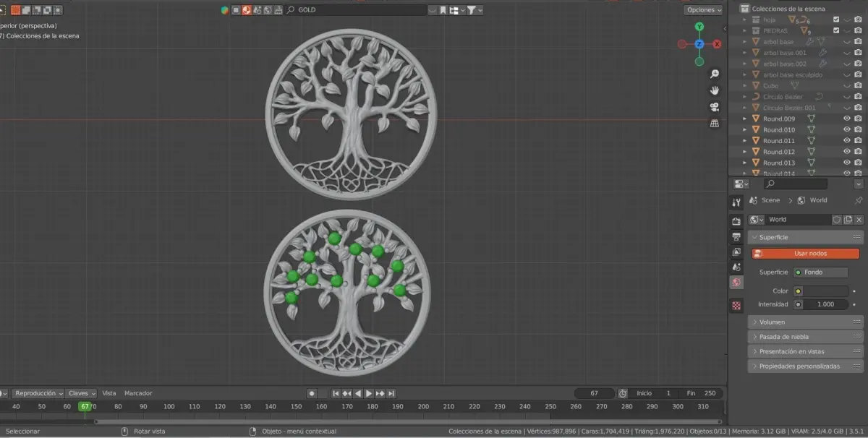
Task: Collapse the Superficie panel
Action: 806,237
